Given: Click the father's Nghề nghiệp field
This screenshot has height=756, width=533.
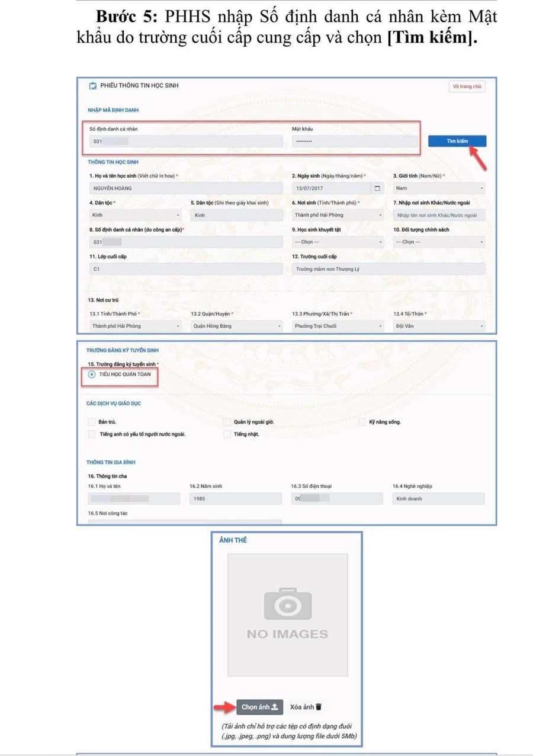Looking at the screenshot, I should [x=438, y=499].
